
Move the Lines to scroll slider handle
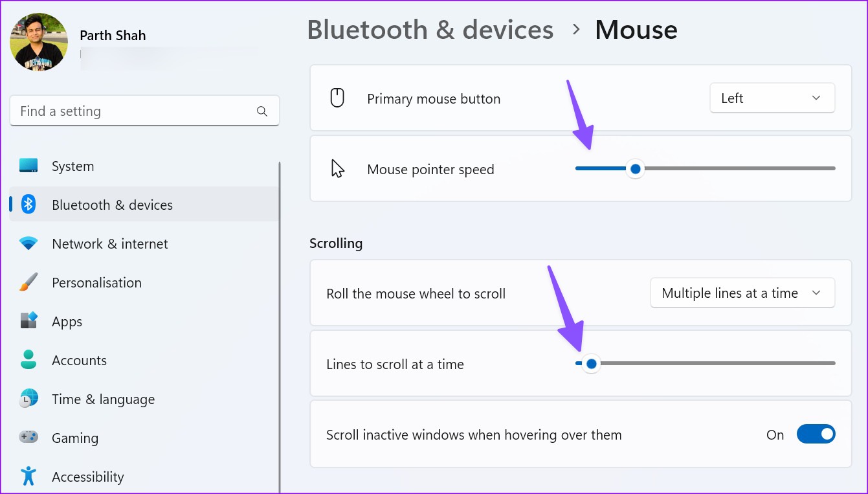591,363
